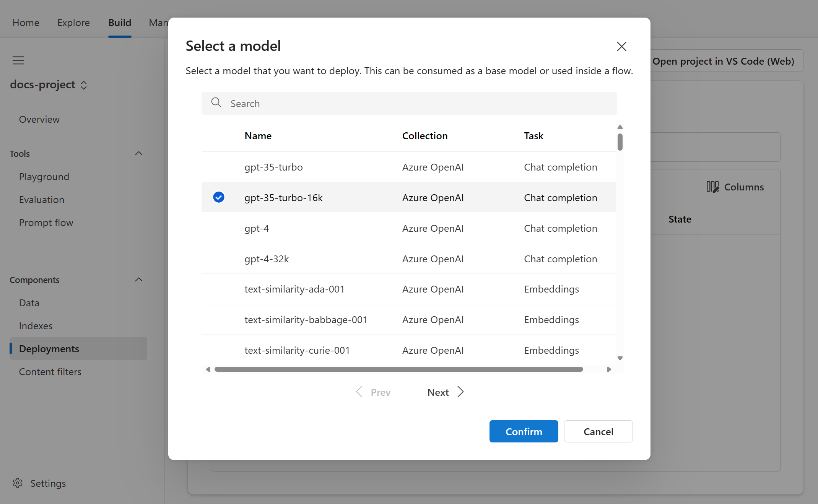Click the scroll left arrow of model table
The height and width of the screenshot is (504, 818).
pyautogui.click(x=208, y=369)
